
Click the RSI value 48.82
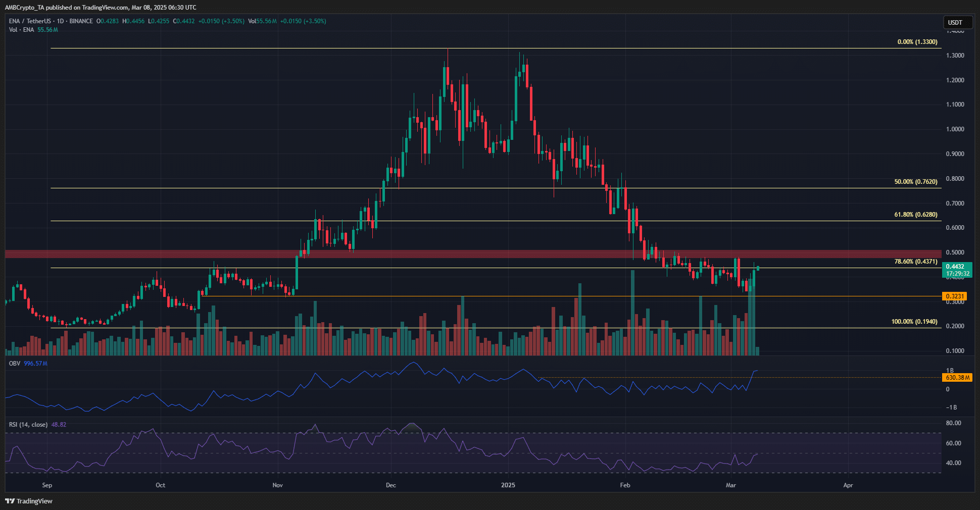[59, 425]
